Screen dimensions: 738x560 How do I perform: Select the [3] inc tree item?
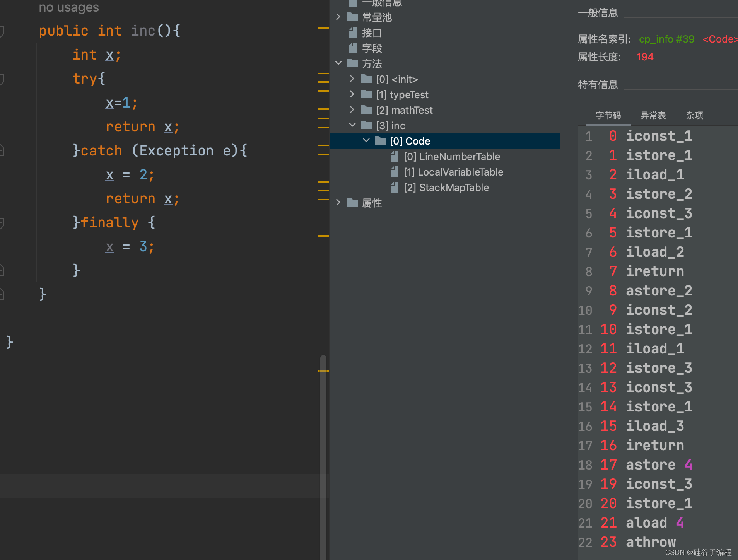point(391,126)
